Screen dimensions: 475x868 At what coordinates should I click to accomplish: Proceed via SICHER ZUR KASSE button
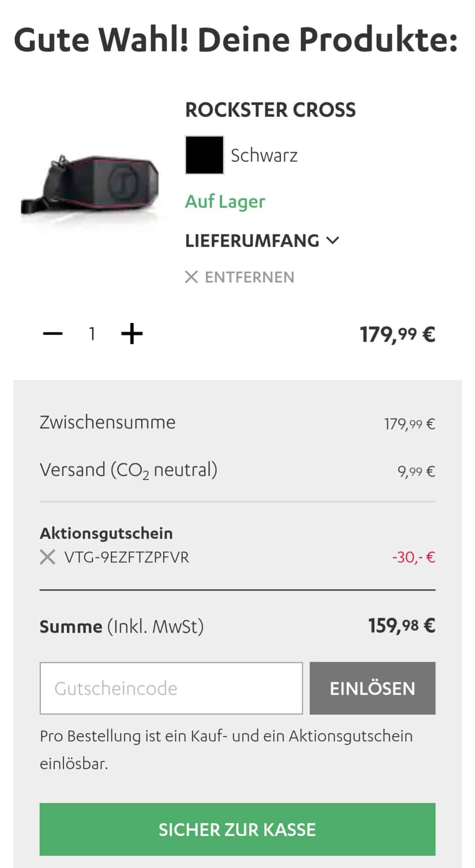tap(237, 829)
